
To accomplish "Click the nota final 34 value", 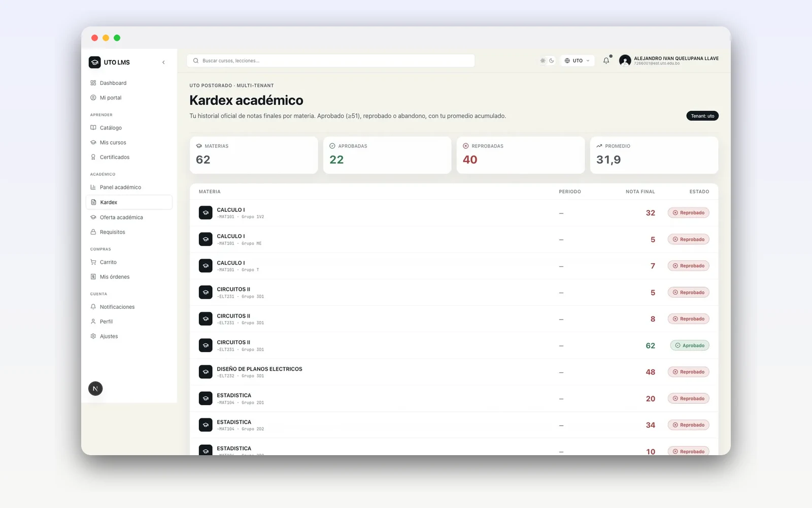I will [650, 425].
